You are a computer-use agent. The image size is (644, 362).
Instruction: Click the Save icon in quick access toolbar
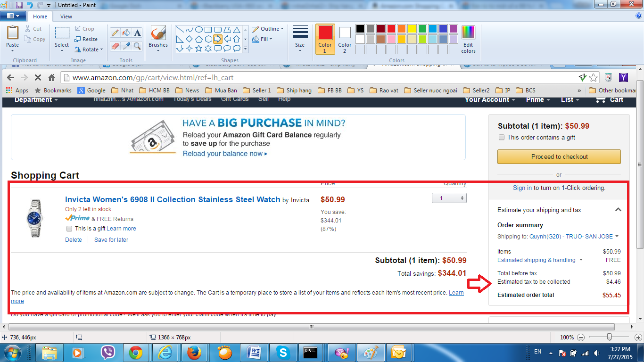click(19, 5)
